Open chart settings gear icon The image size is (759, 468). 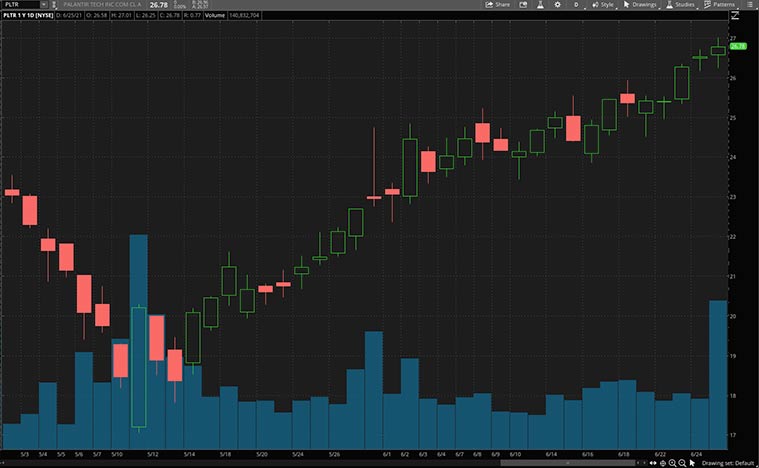(x=558, y=4)
